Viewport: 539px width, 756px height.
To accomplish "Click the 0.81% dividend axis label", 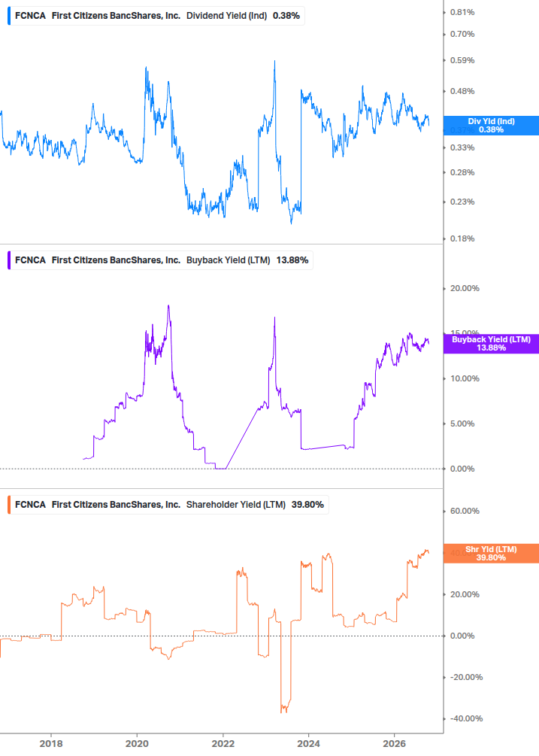I will 462,12.
